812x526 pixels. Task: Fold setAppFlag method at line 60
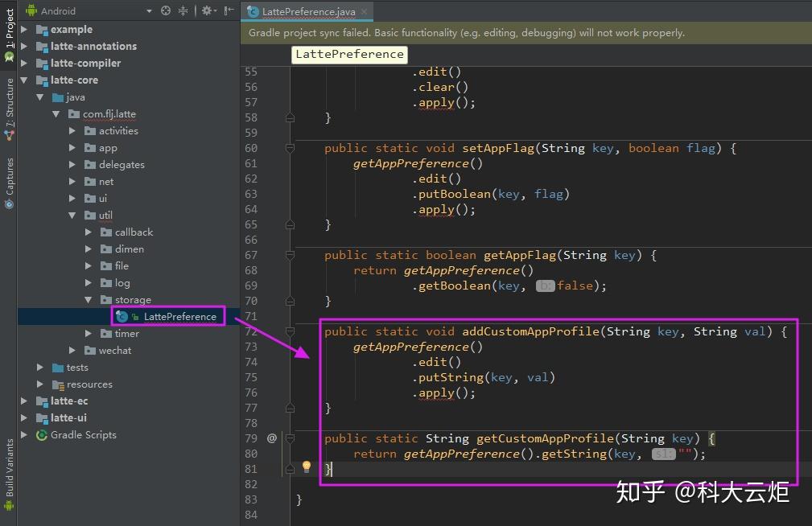pyautogui.click(x=290, y=149)
